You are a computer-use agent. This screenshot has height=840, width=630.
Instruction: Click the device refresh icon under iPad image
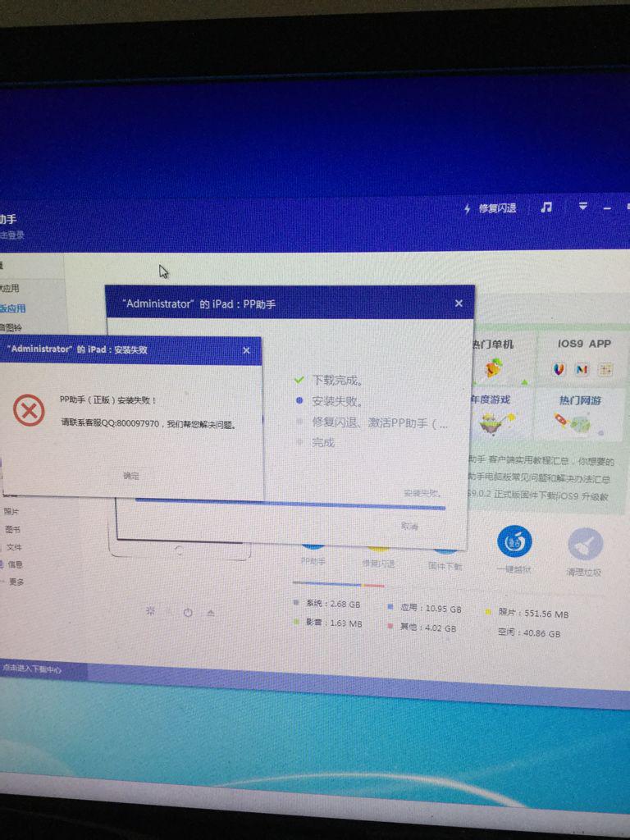(x=151, y=610)
